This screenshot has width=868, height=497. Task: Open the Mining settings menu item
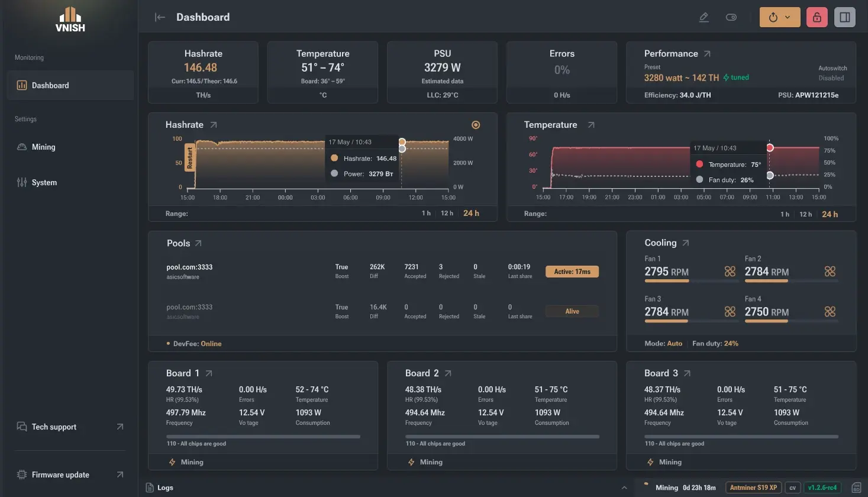click(x=44, y=147)
